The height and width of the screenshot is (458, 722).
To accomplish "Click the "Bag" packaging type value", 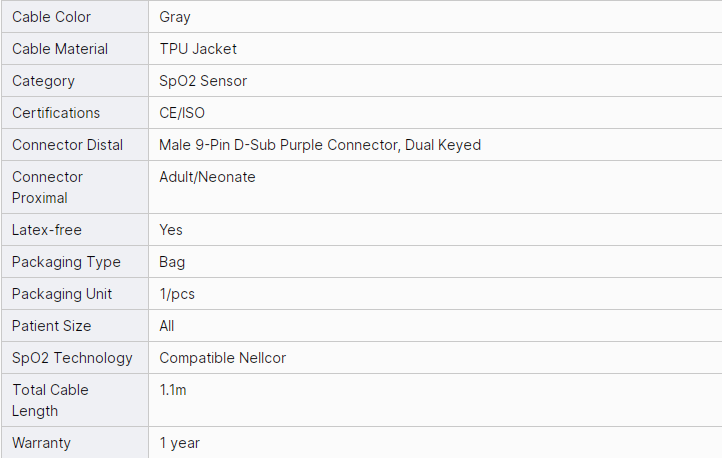I will tap(172, 262).
